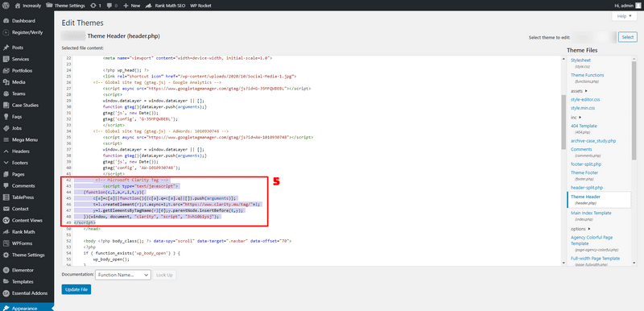The height and width of the screenshot is (311, 644).
Task: Click the Look Up button
Action: (x=164, y=275)
